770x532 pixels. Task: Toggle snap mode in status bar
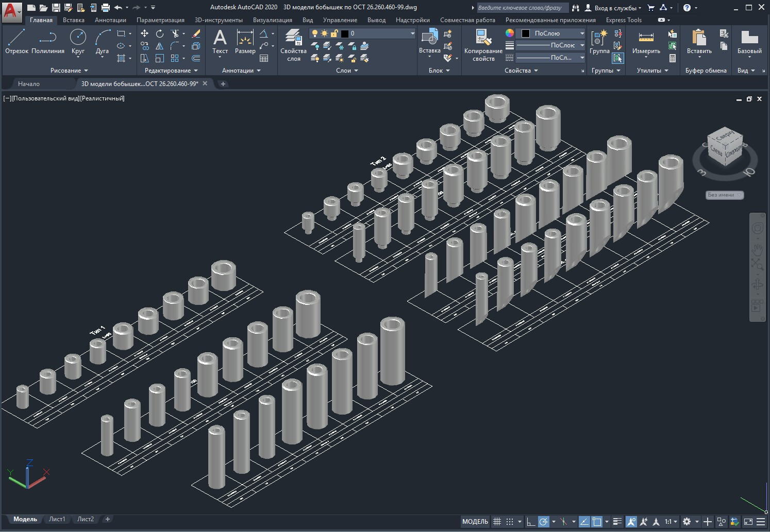(510, 522)
